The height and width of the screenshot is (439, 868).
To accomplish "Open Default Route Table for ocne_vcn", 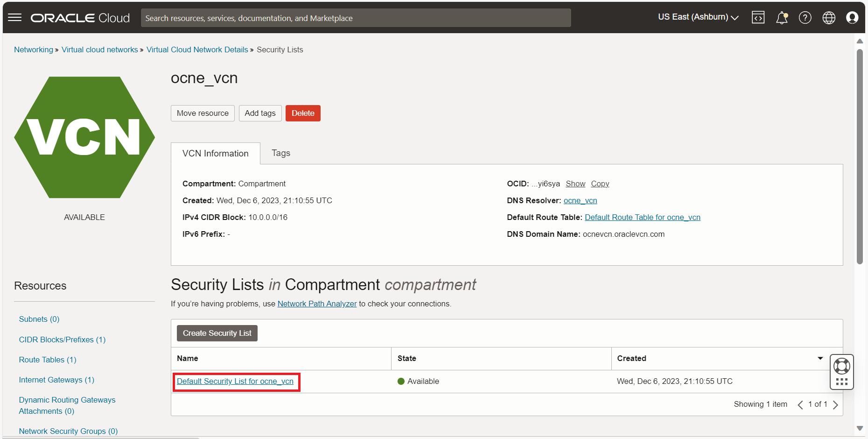I will (643, 217).
